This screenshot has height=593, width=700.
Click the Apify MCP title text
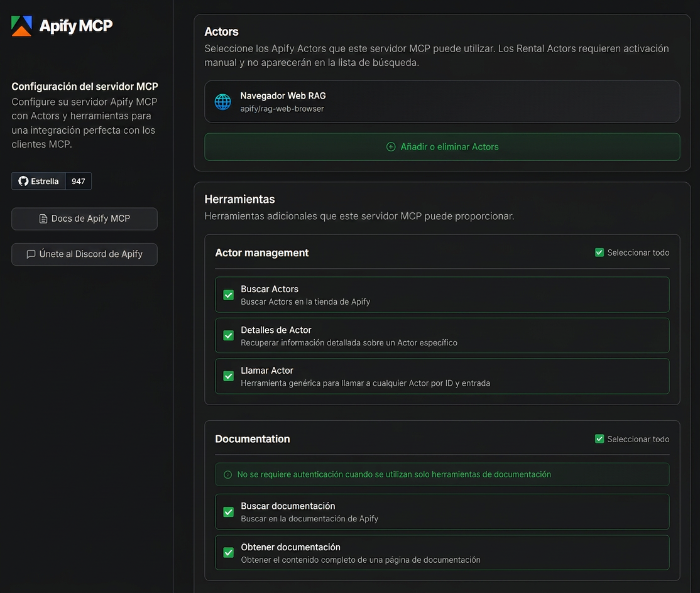pyautogui.click(x=76, y=26)
